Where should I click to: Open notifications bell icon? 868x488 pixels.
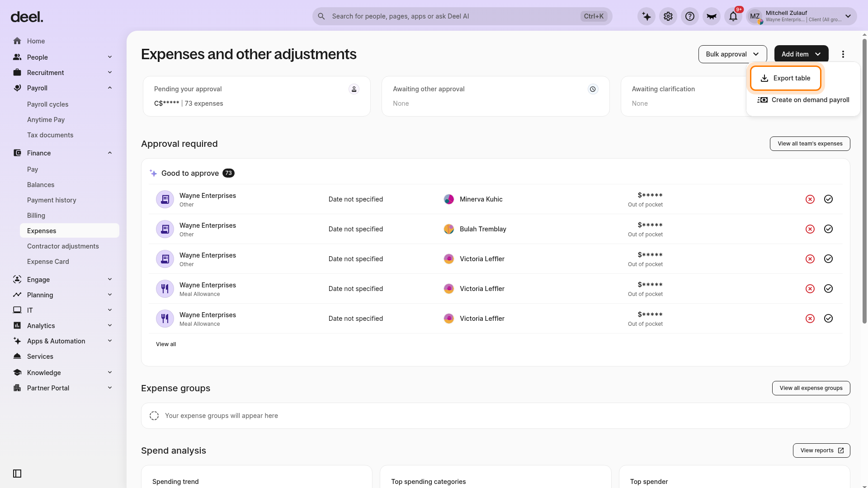coord(733,16)
